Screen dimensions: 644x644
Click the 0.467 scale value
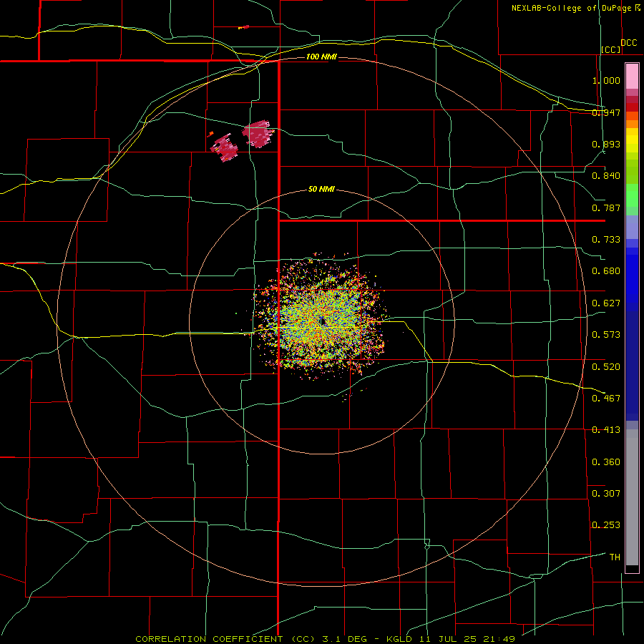pos(606,398)
